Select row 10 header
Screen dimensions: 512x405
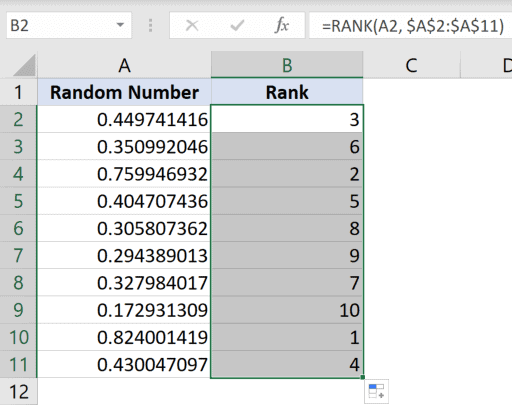point(18,337)
